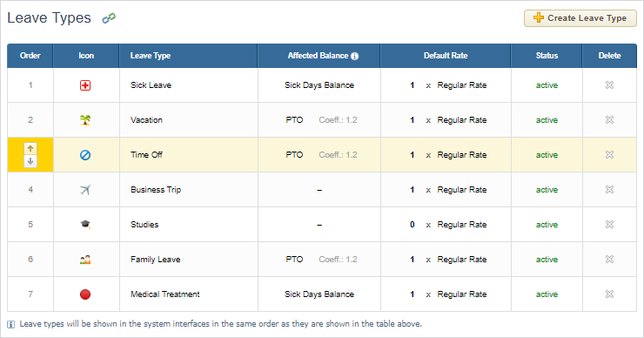Open Regular Rate selector for Business Trip

[x=461, y=190]
